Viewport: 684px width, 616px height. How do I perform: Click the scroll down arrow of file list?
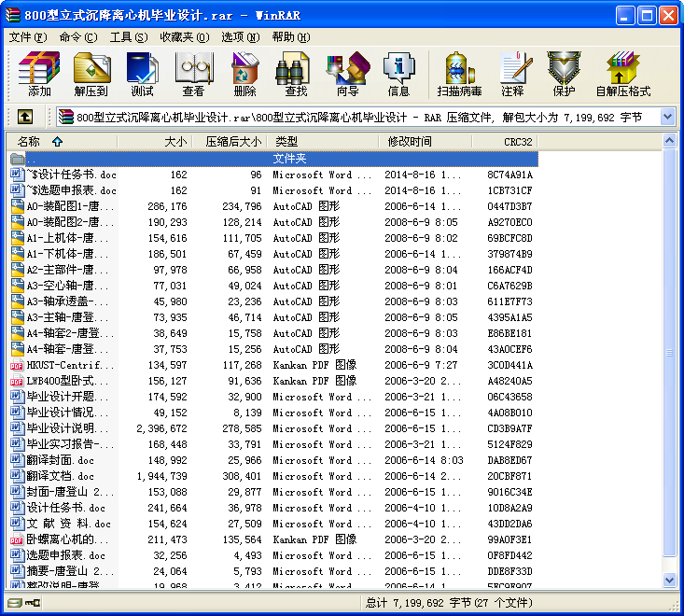tap(669, 580)
